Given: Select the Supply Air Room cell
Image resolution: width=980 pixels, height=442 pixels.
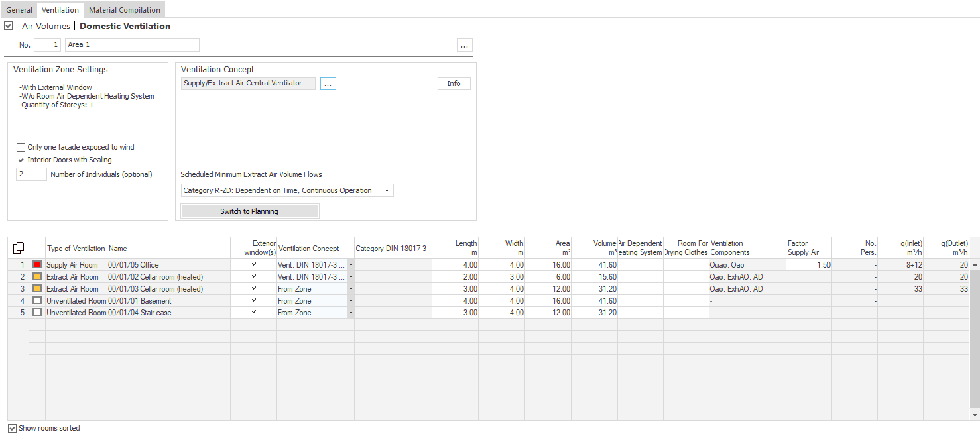Looking at the screenshot, I should coord(76,265).
